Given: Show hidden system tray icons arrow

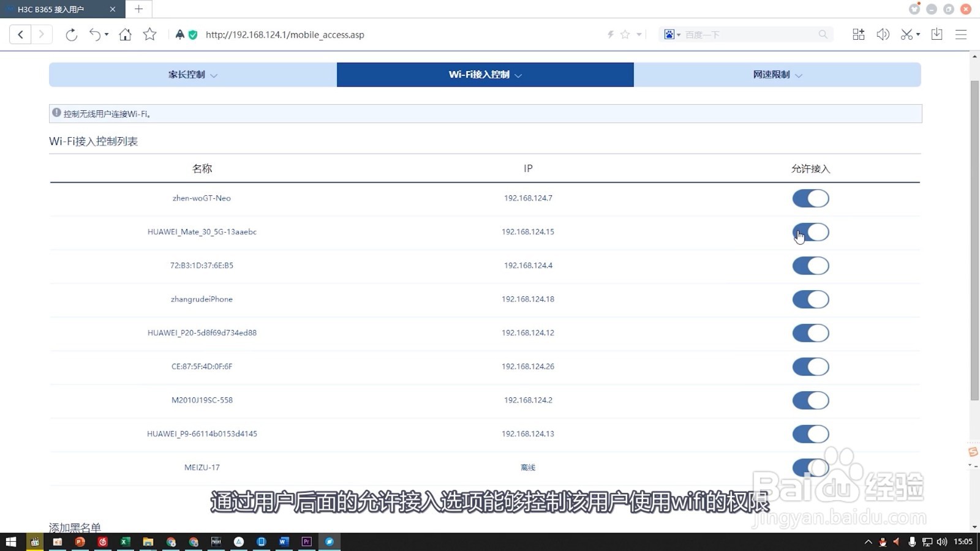Looking at the screenshot, I should click(868, 542).
